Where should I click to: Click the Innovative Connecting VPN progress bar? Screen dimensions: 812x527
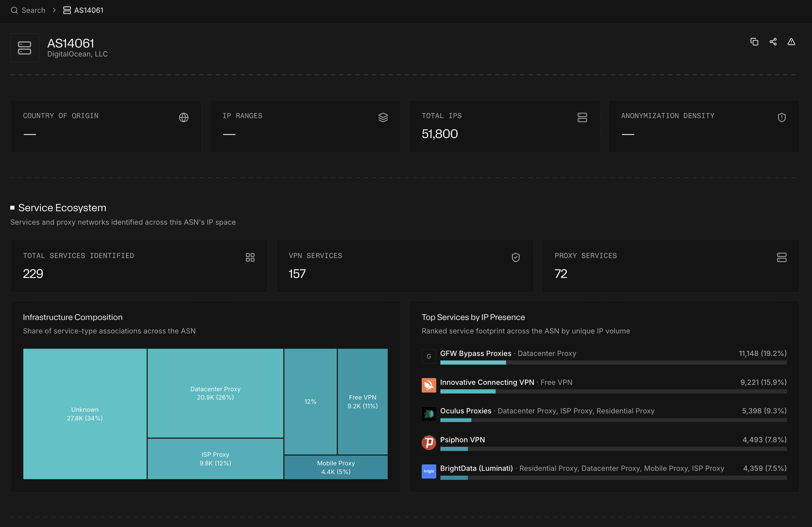coord(613,391)
